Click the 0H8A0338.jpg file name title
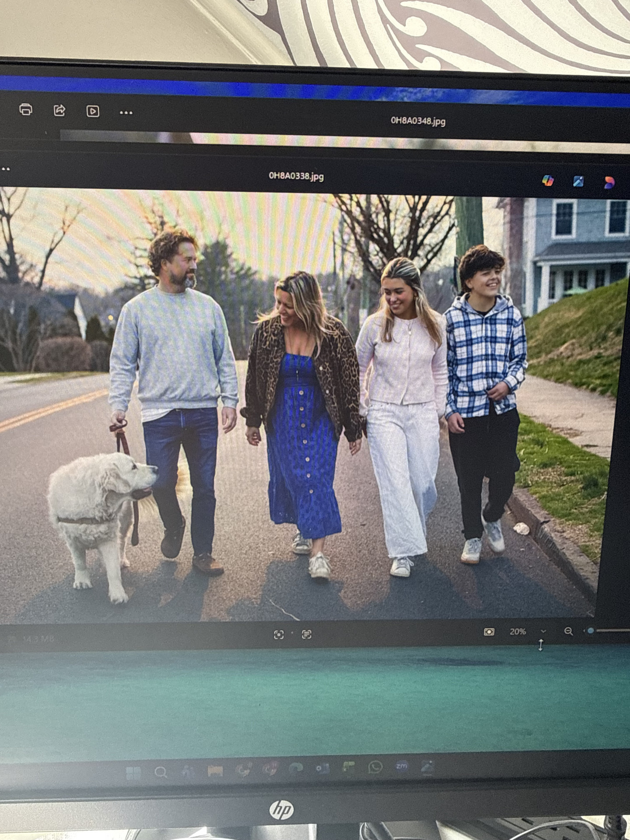 pos(296,176)
